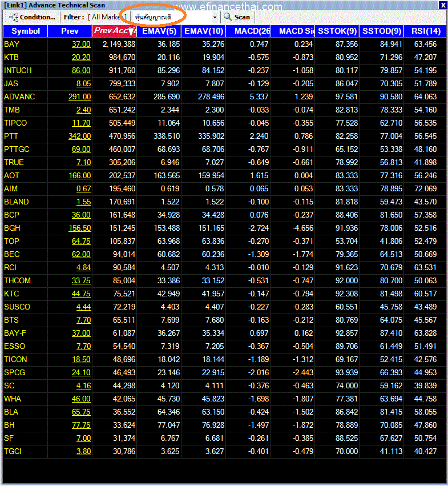Select the BAY symbol row
This screenshot has height=486, width=448.
coord(225,45)
